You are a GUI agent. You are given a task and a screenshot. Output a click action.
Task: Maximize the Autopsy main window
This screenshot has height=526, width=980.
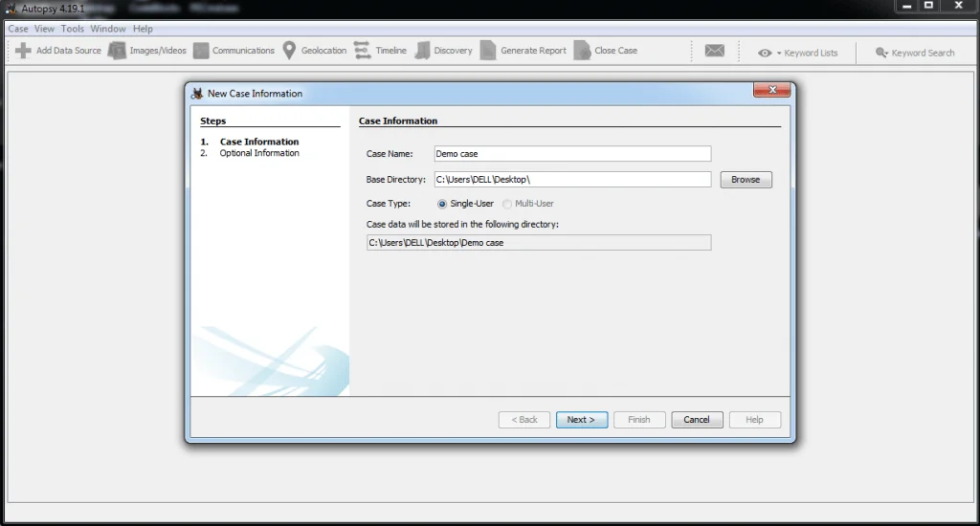[928, 6]
